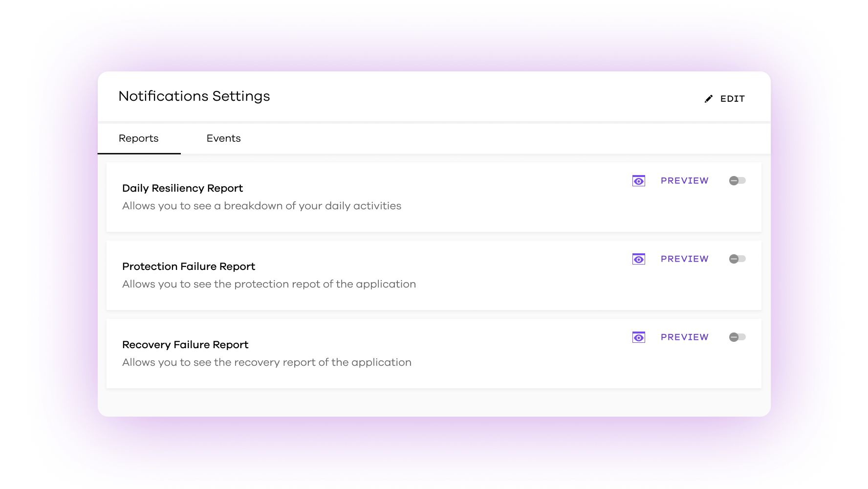Enable the Daily Resiliency Report toggle
This screenshot has height=489, width=868.
click(x=737, y=181)
